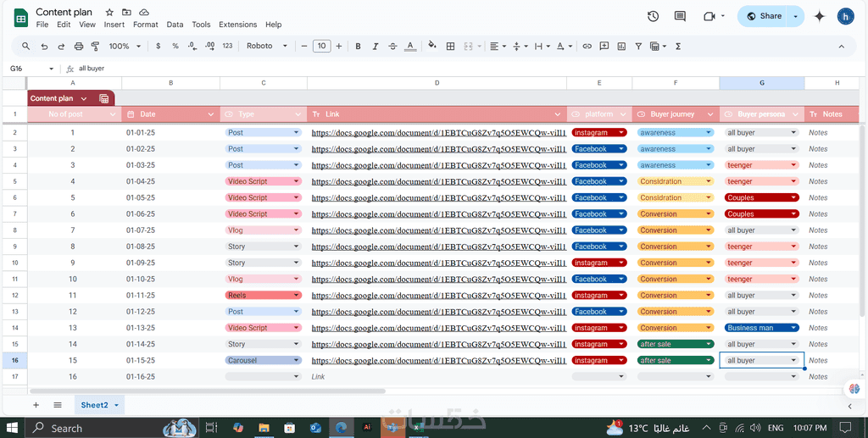The height and width of the screenshot is (438, 868).
Task: Open Gemini sparkle icon
Action: [x=820, y=17]
